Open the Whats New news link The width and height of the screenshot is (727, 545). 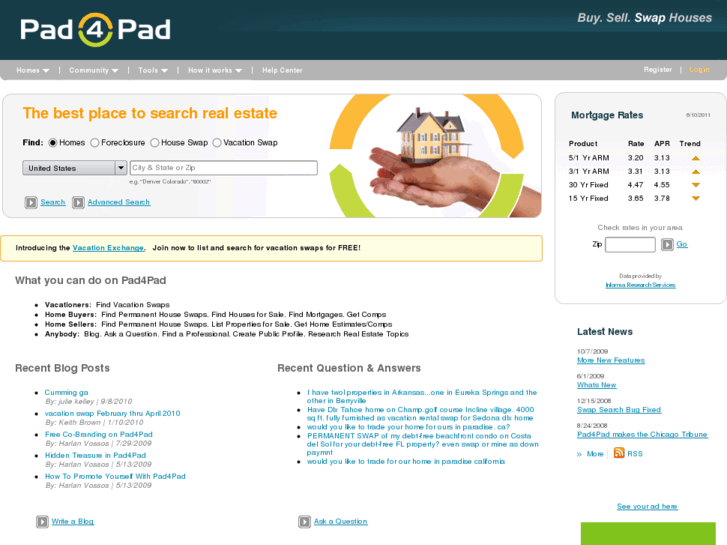596,385
